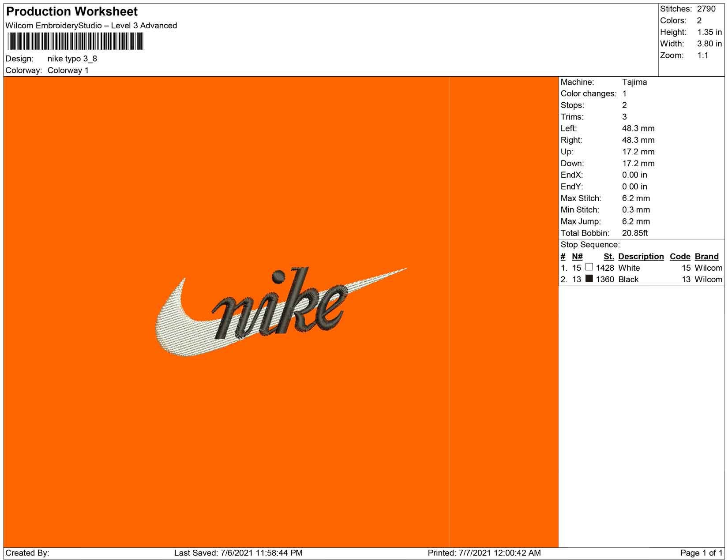Click the Max Stitch value '6.2 mm'

pyautogui.click(x=636, y=198)
